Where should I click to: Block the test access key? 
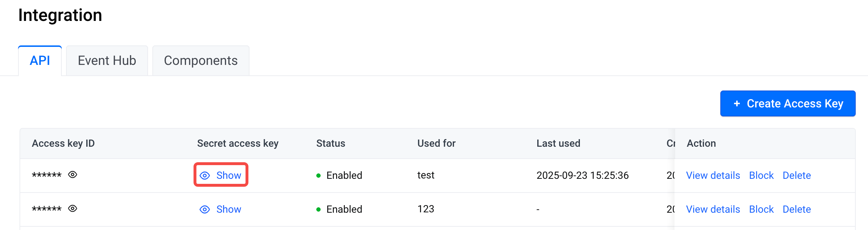pos(761,175)
